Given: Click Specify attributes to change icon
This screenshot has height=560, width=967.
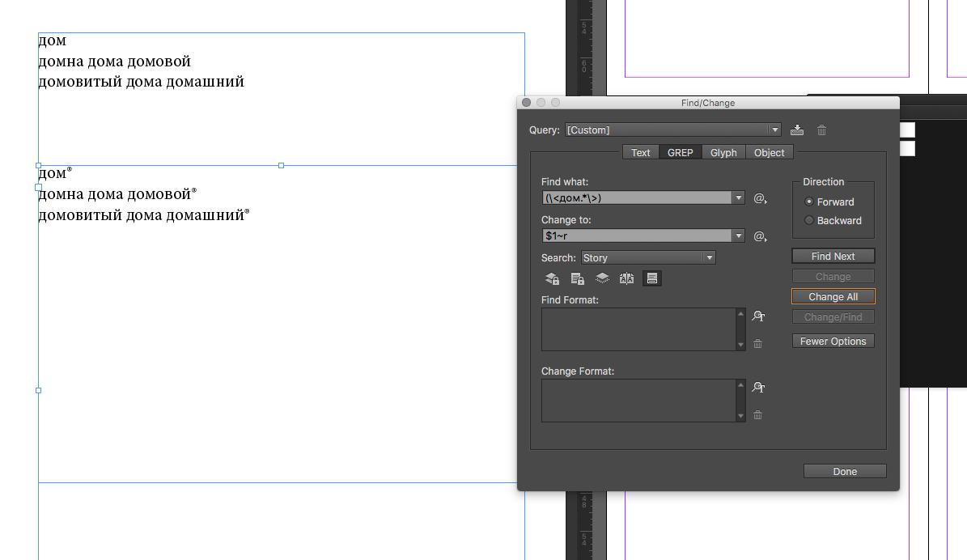Looking at the screenshot, I should [x=758, y=388].
